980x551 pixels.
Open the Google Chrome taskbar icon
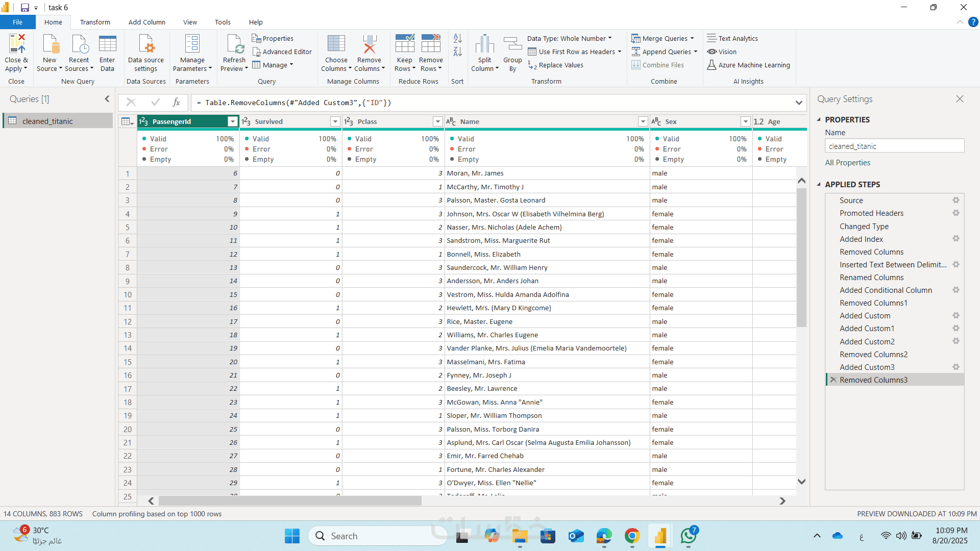click(632, 536)
